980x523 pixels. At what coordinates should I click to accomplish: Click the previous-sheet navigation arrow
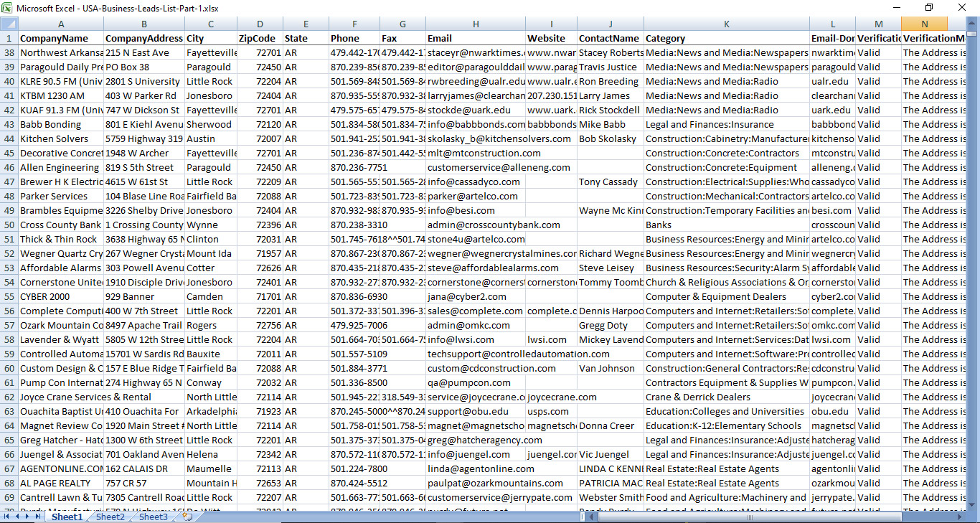tap(17, 517)
